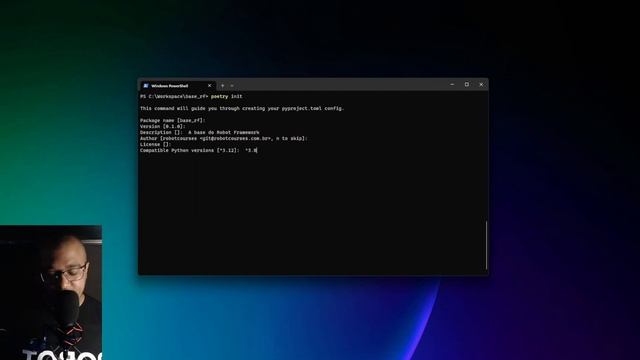Open a new terminal tab with the plus icon
640x360 pixels.
point(222,86)
